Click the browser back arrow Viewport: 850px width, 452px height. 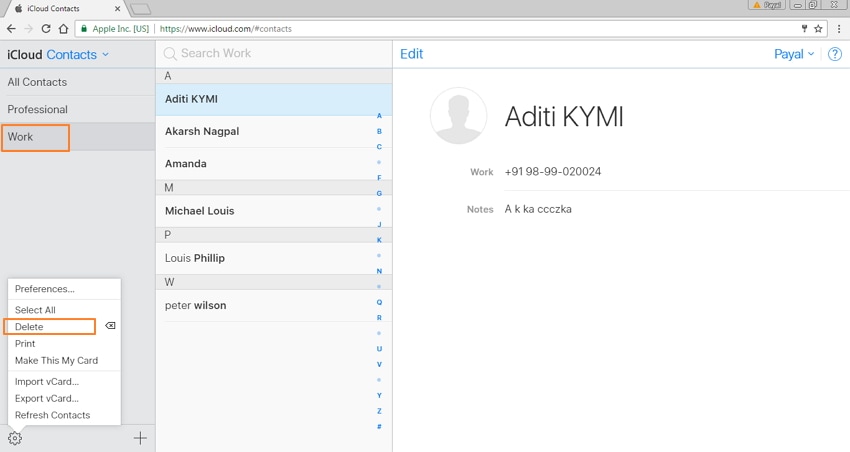tap(11, 29)
